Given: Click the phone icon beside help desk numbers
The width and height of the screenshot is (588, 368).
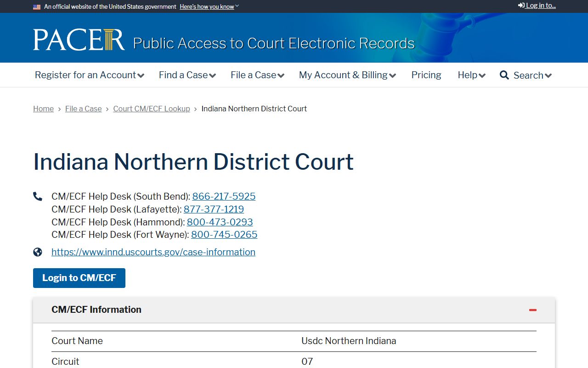Looking at the screenshot, I should tap(38, 196).
